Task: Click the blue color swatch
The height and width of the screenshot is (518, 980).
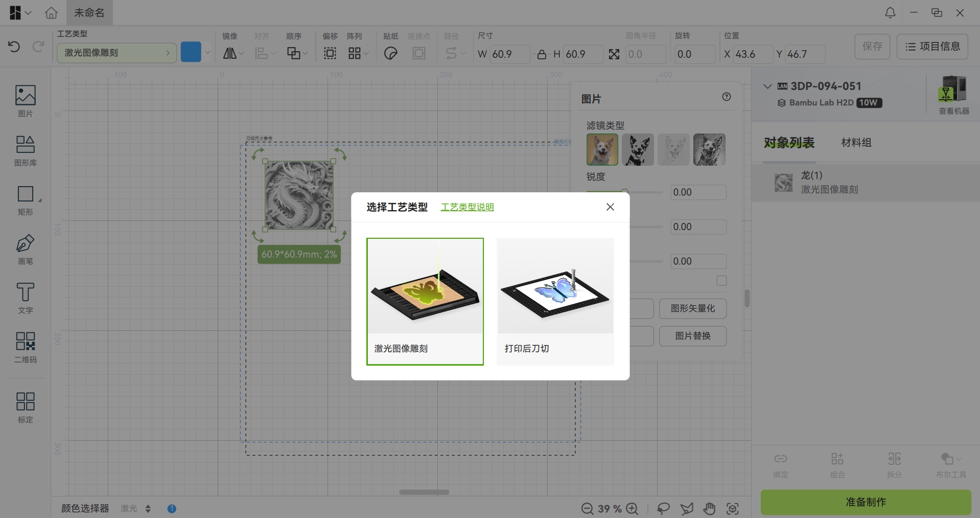Action: [x=191, y=52]
